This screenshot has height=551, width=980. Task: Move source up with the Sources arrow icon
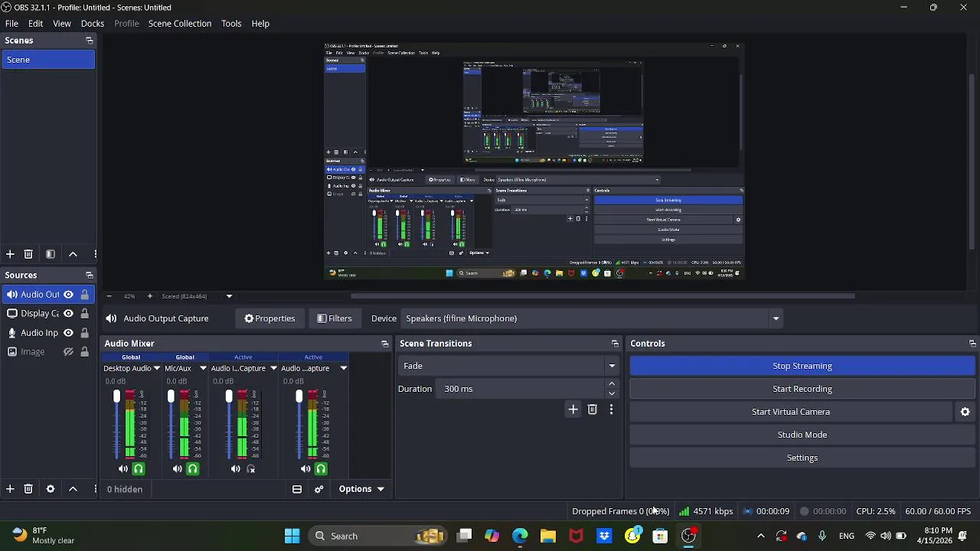(73, 489)
